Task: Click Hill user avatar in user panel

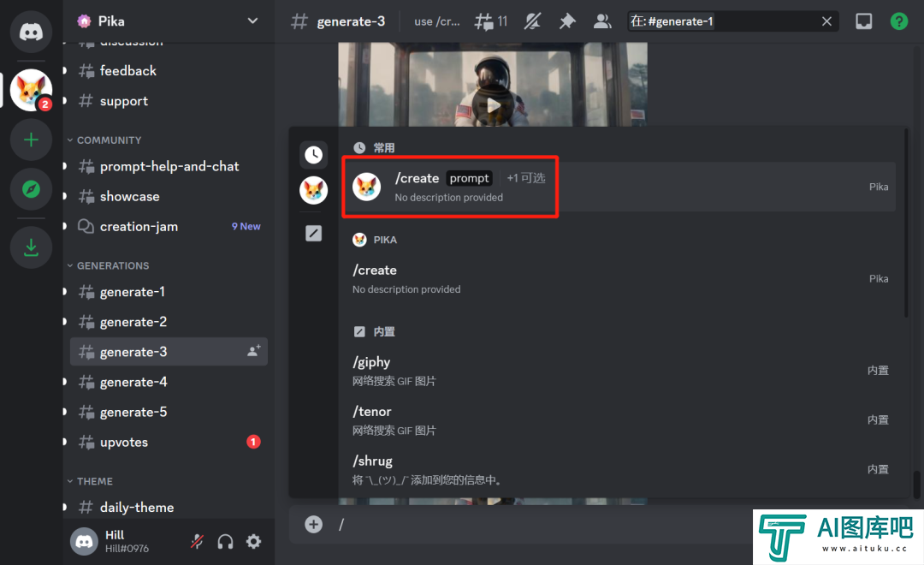Action: 84,541
